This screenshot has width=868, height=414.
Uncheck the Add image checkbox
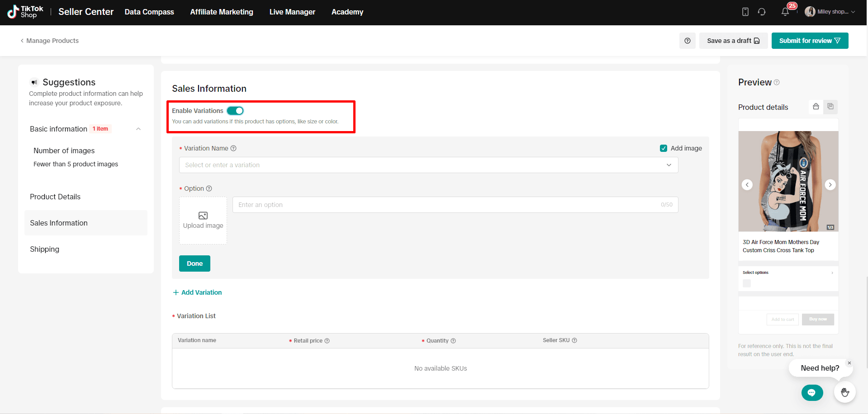tap(664, 148)
